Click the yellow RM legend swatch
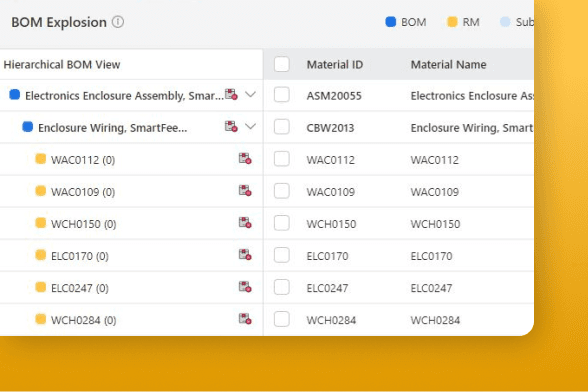This screenshot has width=588, height=392. (x=452, y=22)
